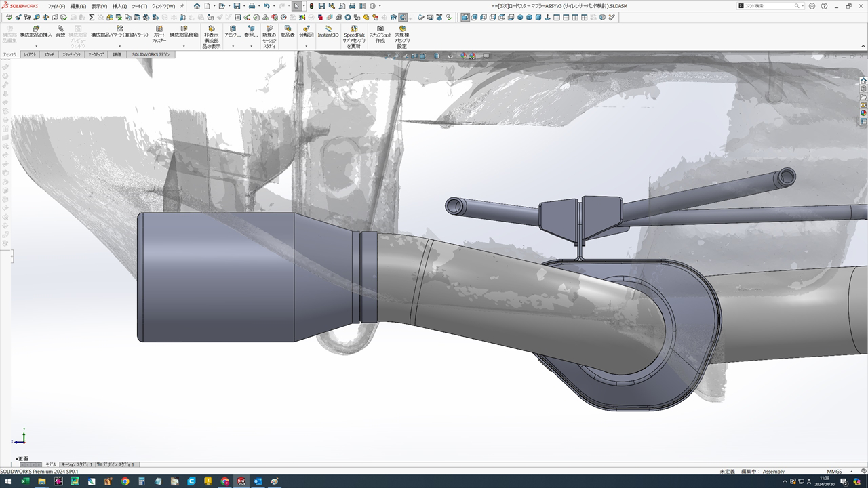
Task: Click the Sigma equations icon
Action: click(92, 18)
